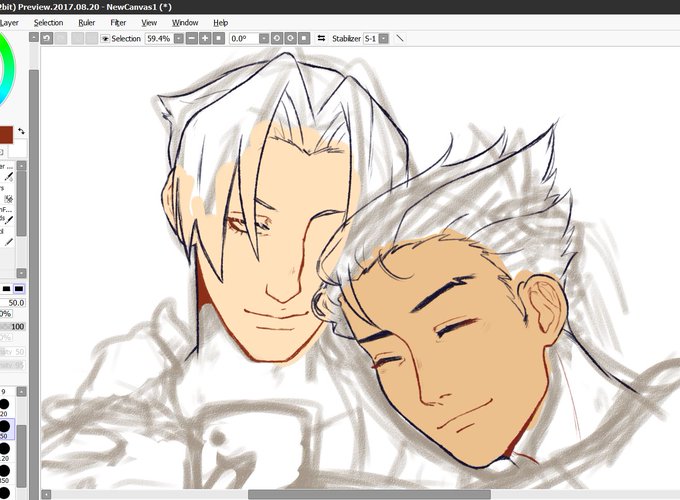Select the highlighted flat brush edge shape

click(x=19, y=289)
